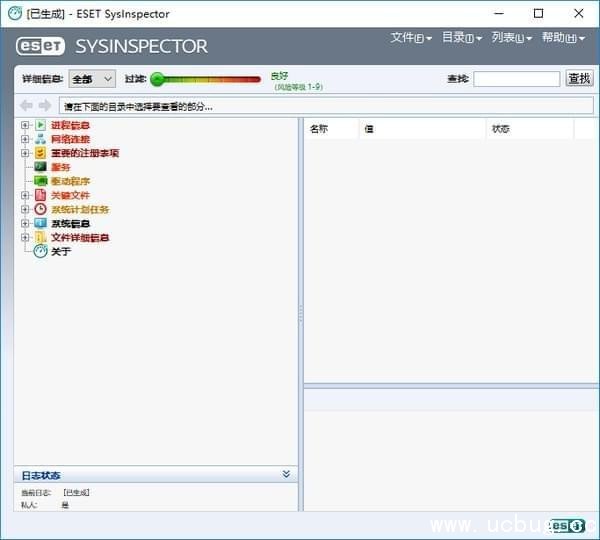Click the 名称 column header
600x540 pixels.
[x=319, y=129]
